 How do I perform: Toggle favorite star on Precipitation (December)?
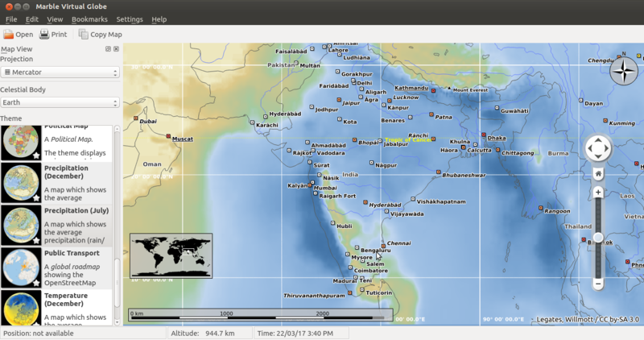click(x=36, y=198)
